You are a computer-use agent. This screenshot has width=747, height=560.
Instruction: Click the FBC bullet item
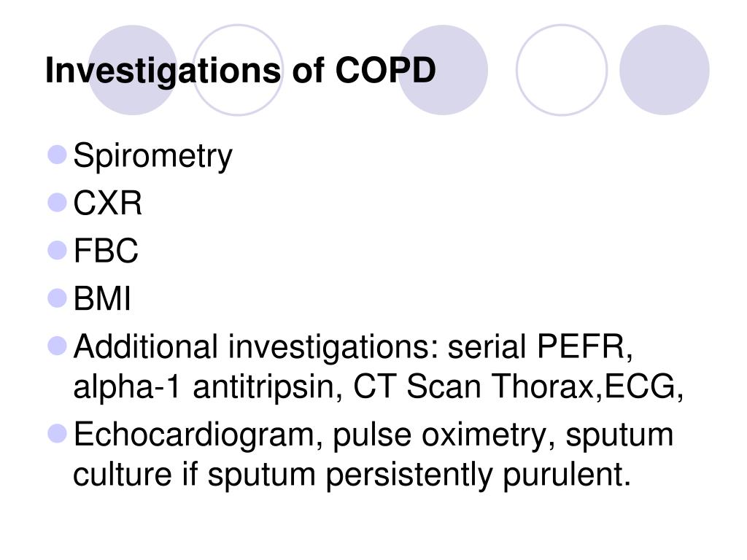coord(106,251)
